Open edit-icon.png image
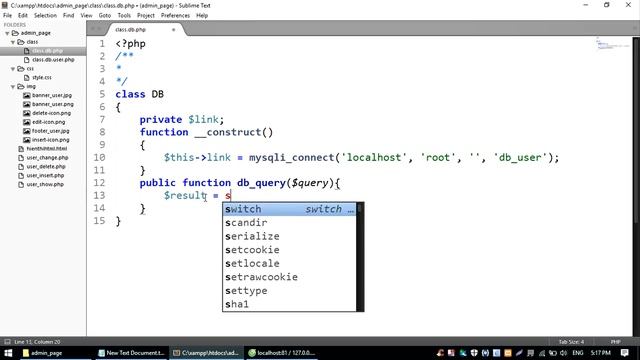The width and height of the screenshot is (640, 360). click(x=49, y=122)
